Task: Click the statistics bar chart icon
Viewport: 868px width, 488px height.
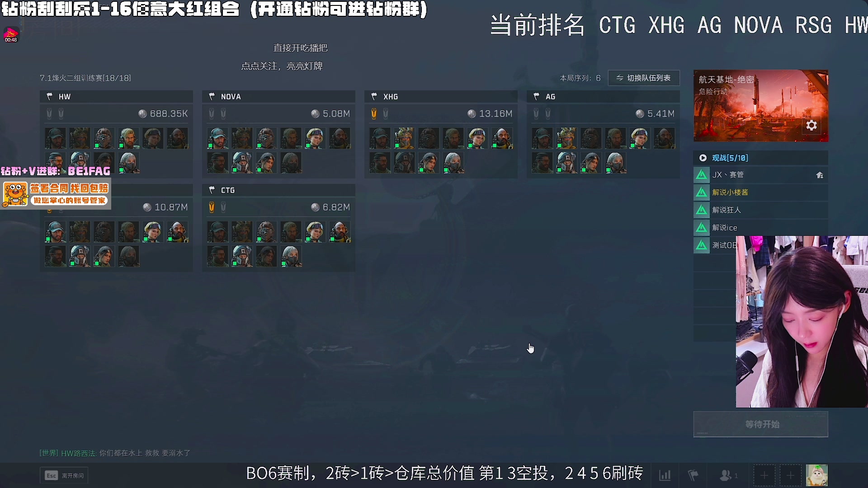Action: [x=665, y=475]
